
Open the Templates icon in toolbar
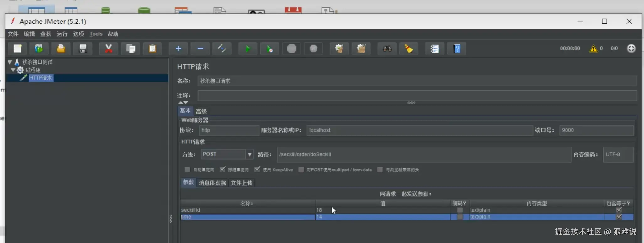pyautogui.click(x=39, y=49)
